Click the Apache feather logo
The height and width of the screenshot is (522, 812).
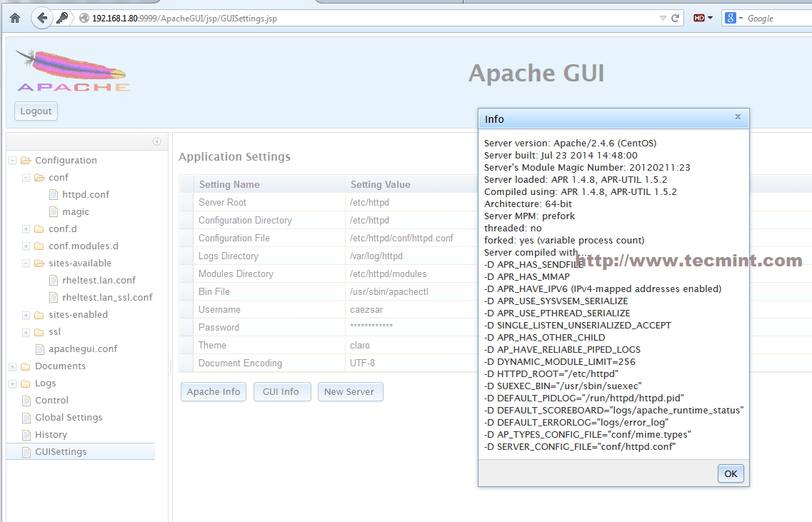73,71
